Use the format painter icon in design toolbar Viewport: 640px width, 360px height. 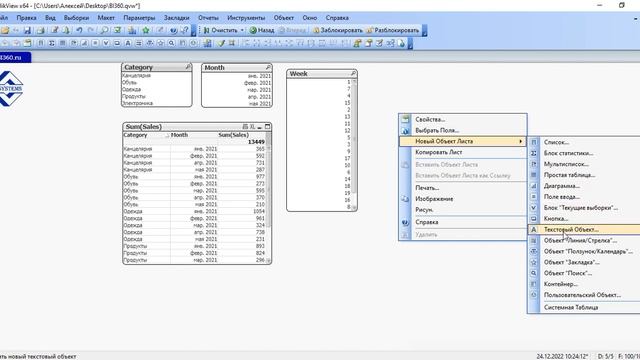pos(221,43)
